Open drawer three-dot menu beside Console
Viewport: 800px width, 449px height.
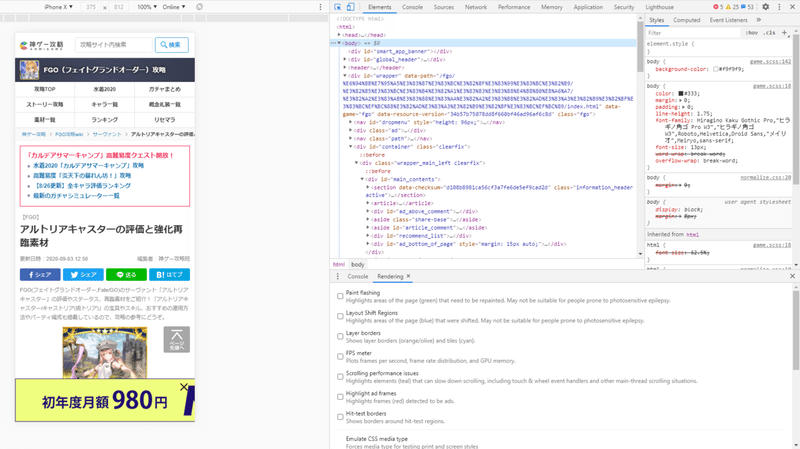point(337,276)
